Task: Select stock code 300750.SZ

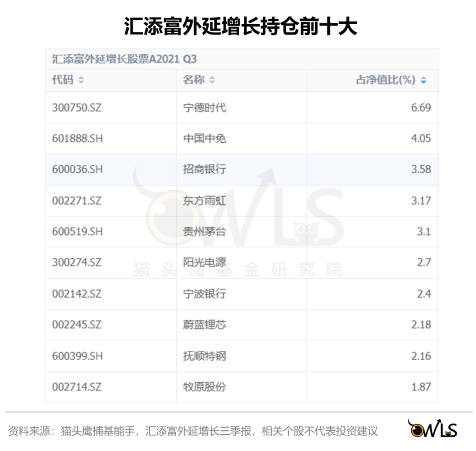Action: [77, 107]
